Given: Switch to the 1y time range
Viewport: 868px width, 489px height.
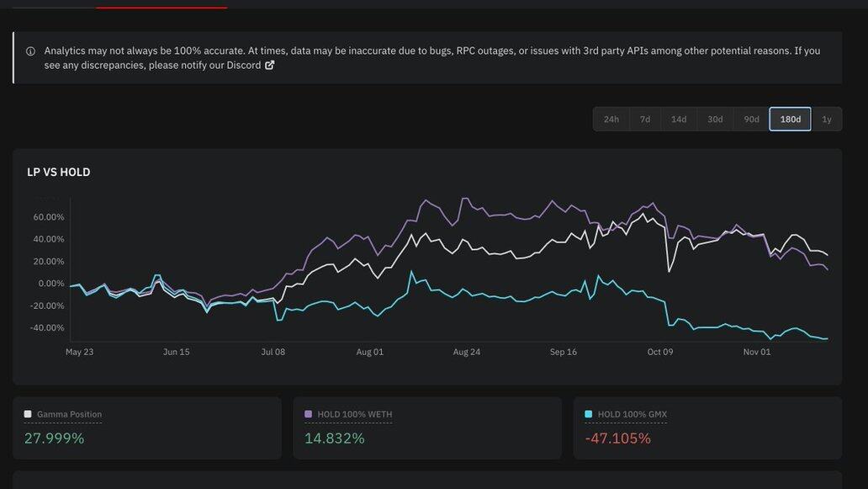Looking at the screenshot, I should click(x=826, y=120).
